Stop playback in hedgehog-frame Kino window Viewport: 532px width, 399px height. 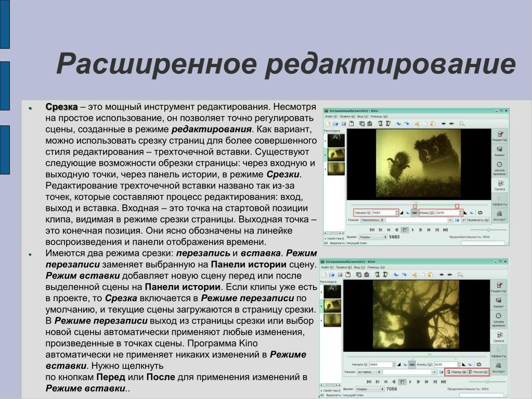pyautogui.click(x=405, y=230)
